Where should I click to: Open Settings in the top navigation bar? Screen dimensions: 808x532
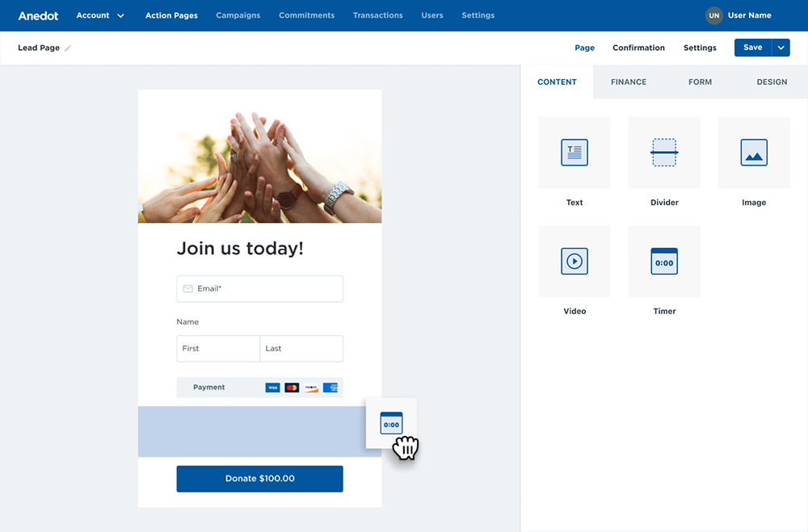[x=478, y=15]
